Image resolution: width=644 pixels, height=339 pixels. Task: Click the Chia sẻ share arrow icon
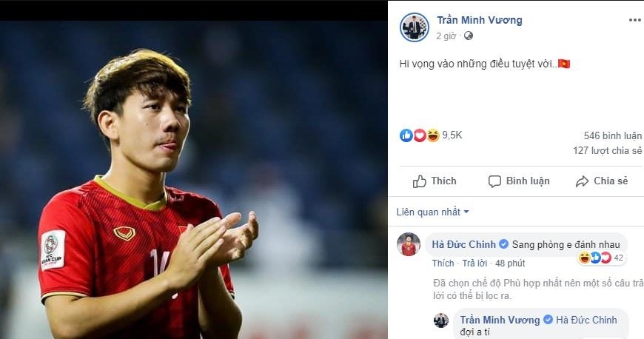coord(582,181)
